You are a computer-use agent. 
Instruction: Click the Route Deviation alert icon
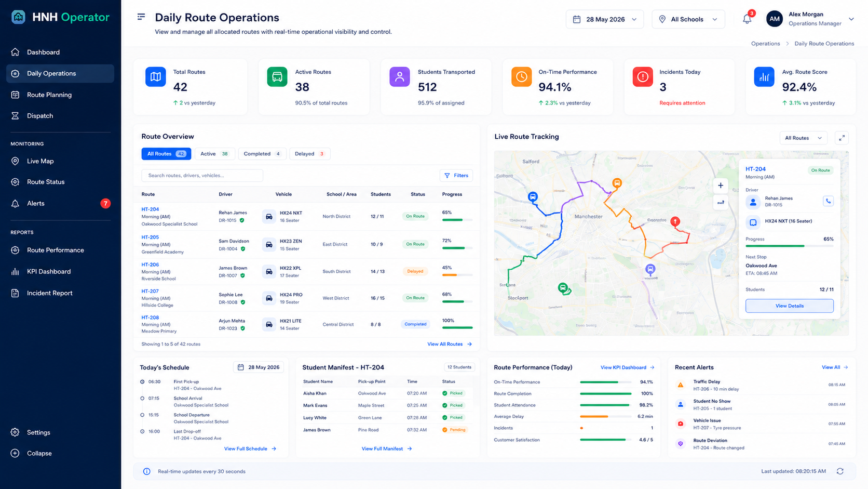click(681, 444)
